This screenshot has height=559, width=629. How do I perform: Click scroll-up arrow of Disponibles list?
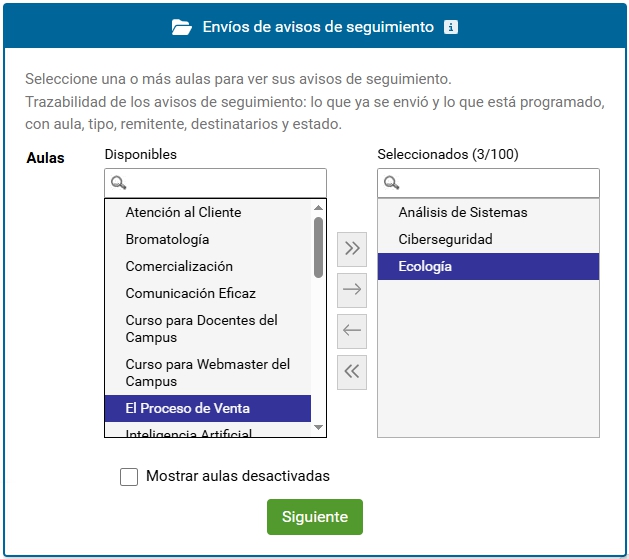pyautogui.click(x=319, y=208)
